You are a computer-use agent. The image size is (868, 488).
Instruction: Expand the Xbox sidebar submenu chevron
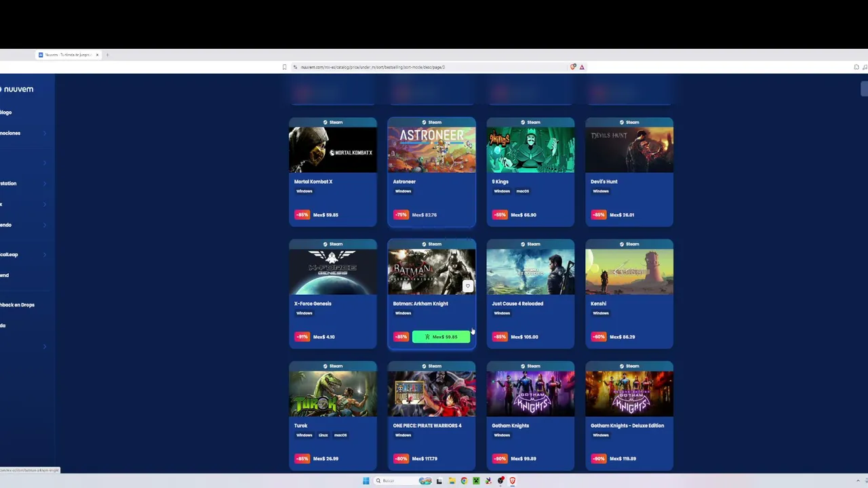pos(45,204)
